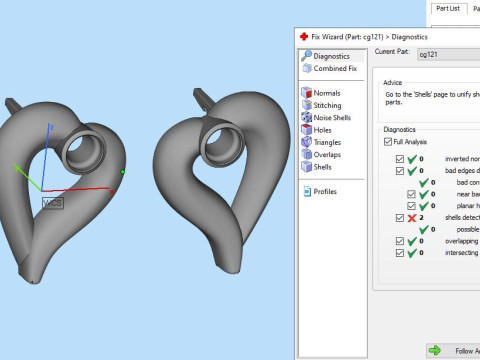Screen dimensions: 480x360
Task: Select the Shells fix icon
Action: (x=306, y=167)
